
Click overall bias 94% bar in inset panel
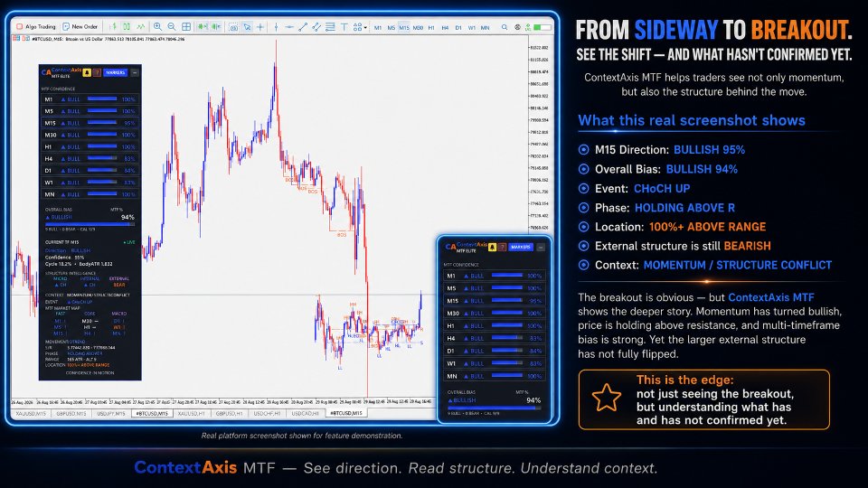click(495, 408)
